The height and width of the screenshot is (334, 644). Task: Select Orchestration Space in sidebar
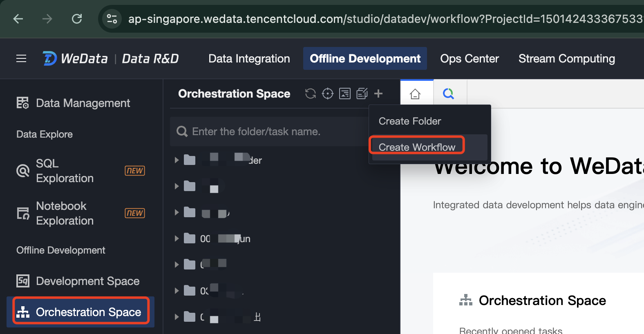tap(81, 312)
